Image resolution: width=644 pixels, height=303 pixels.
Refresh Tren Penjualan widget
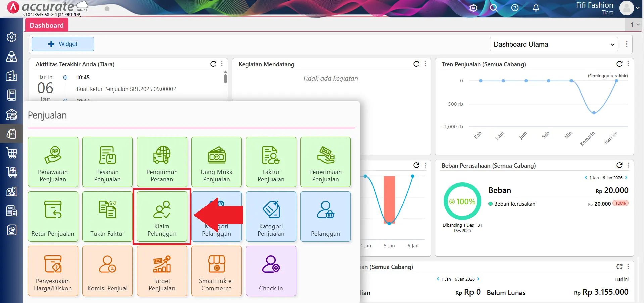coord(619,64)
